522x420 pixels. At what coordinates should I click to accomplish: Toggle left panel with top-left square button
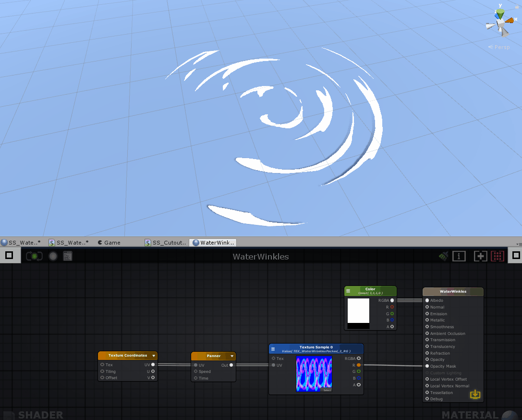(9, 256)
